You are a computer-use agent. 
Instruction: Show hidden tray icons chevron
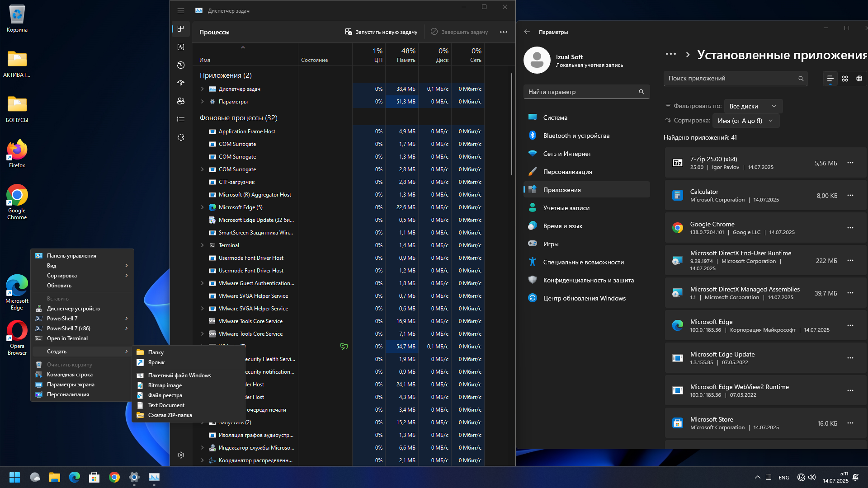pos(757,477)
